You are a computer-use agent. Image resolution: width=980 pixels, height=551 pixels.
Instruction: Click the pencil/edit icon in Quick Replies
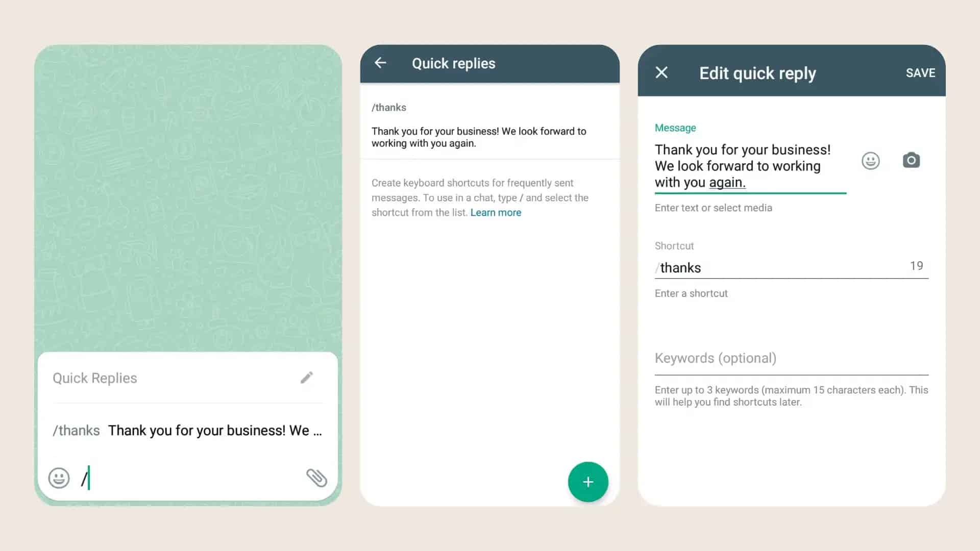[x=306, y=378]
